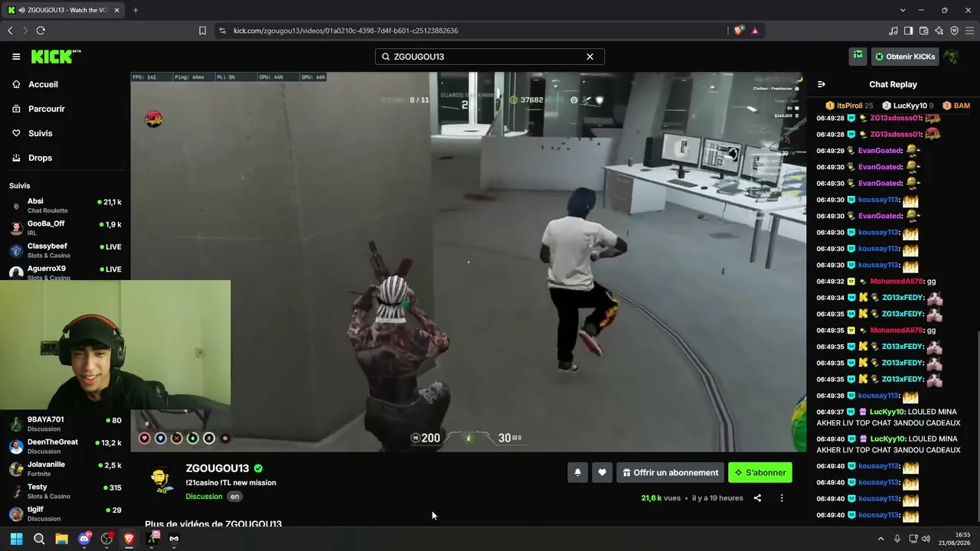Click the video player area
Image resolution: width=980 pixels, height=551 pixels.
(467, 262)
